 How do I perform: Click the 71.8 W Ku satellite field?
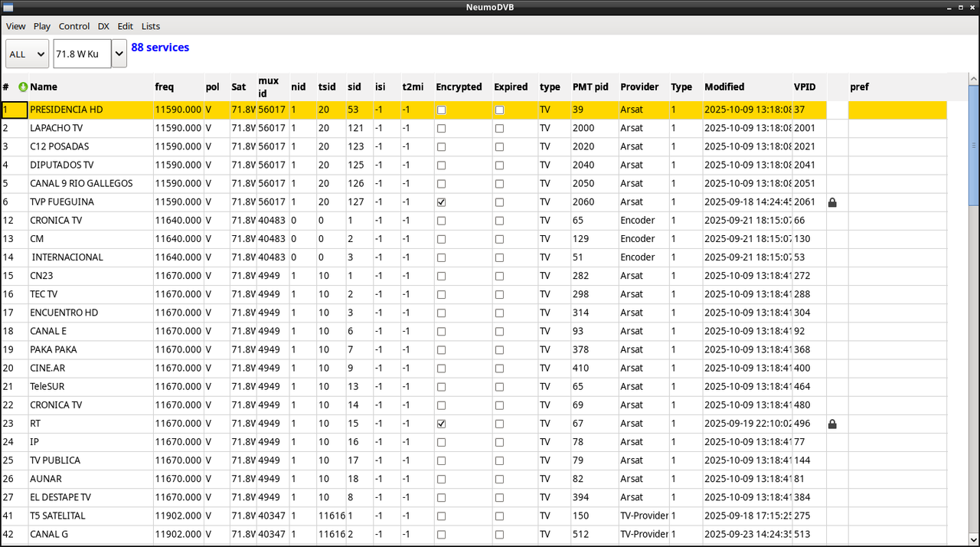tap(82, 54)
